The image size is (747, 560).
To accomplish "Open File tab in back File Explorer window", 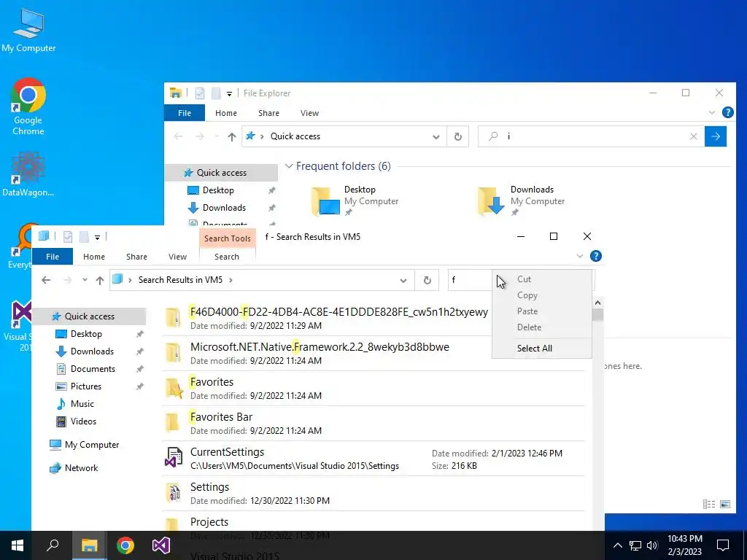I will click(185, 113).
